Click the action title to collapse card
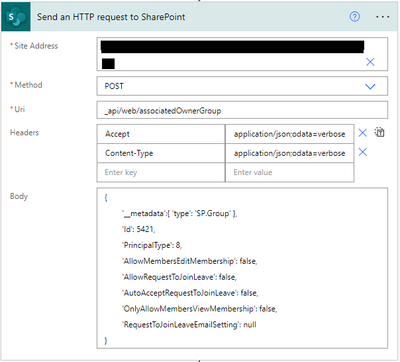Viewport: 400px width, 362px height. [111, 17]
